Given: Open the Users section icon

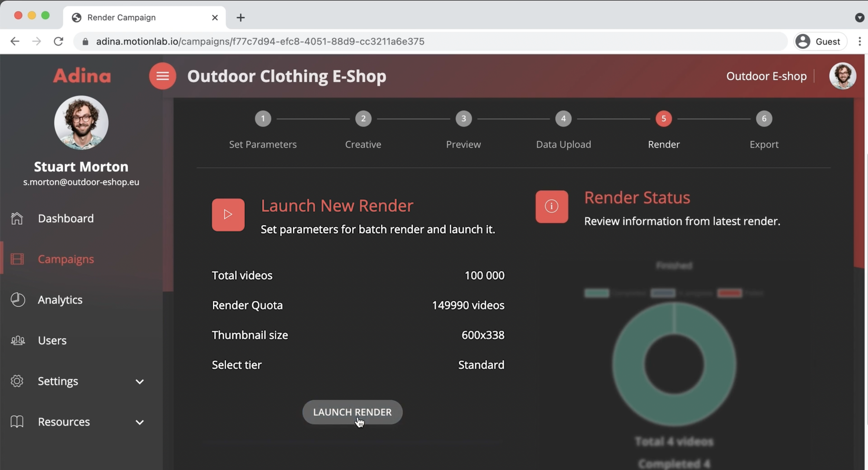Looking at the screenshot, I should (17, 340).
